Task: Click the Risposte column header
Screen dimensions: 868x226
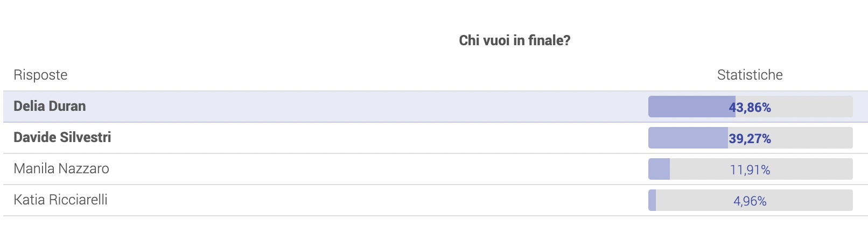Action: pos(40,75)
